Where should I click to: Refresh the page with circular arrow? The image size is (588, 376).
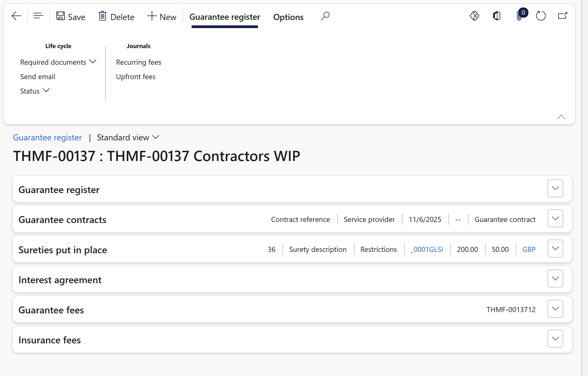pos(541,16)
